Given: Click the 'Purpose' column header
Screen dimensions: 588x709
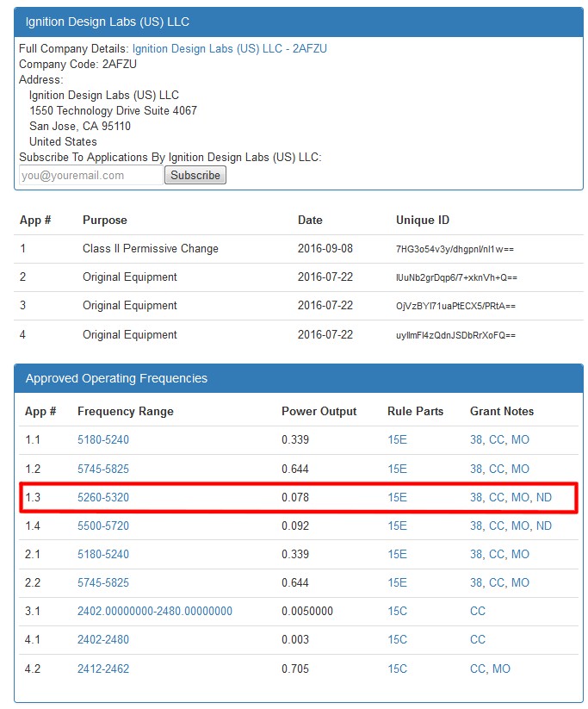Looking at the screenshot, I should click(x=105, y=221).
